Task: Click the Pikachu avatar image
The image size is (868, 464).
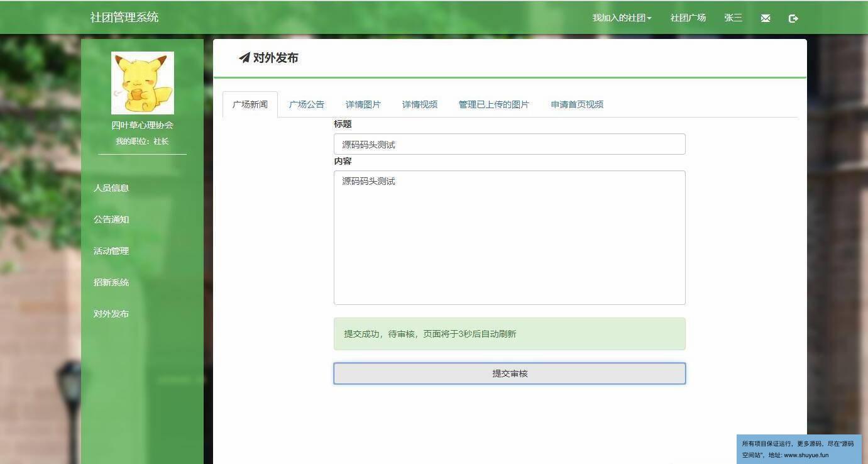Action: pyautogui.click(x=143, y=83)
